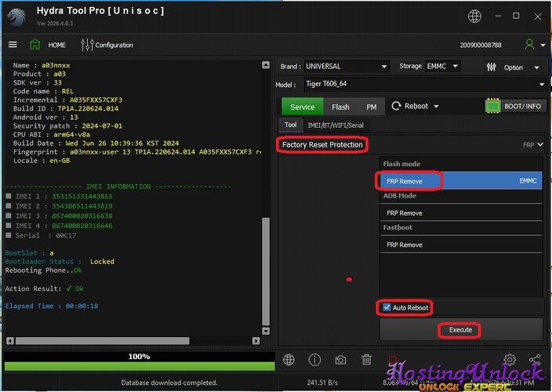Clear log with trash icon

point(366,360)
